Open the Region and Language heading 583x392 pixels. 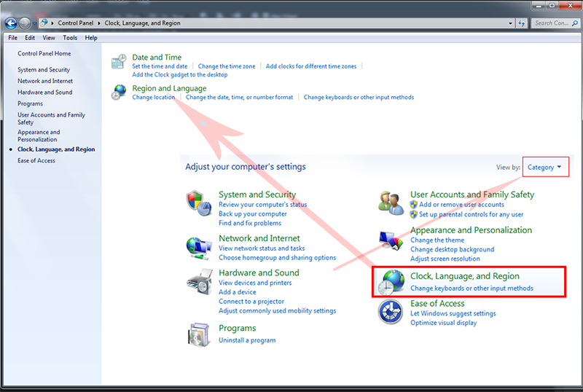tap(169, 88)
